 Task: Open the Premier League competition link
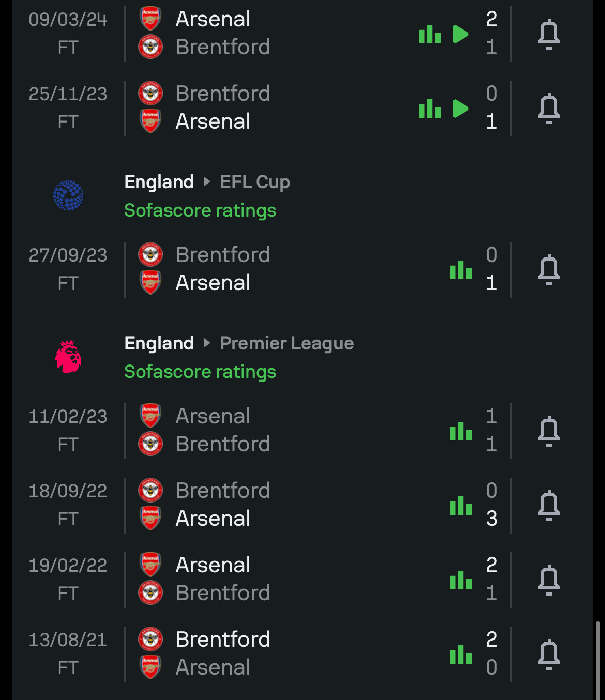[x=287, y=343]
